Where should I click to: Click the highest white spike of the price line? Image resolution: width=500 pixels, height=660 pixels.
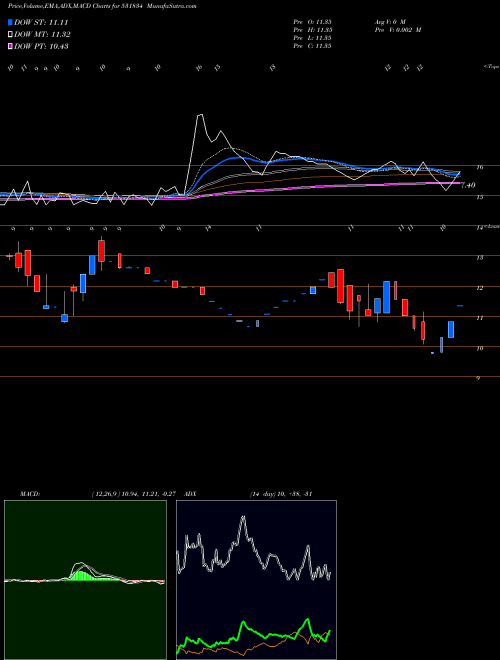point(200,115)
